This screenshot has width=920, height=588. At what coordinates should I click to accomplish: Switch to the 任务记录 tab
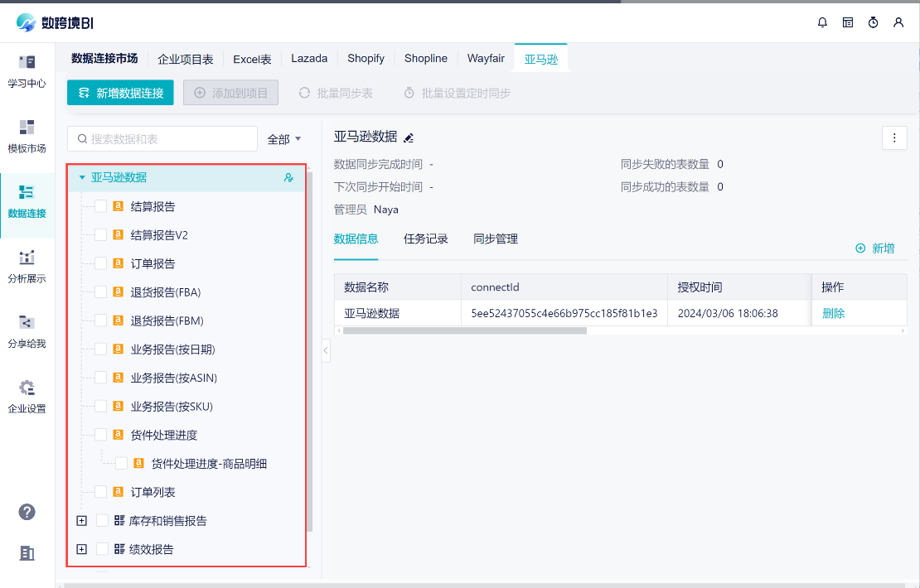pyautogui.click(x=425, y=239)
